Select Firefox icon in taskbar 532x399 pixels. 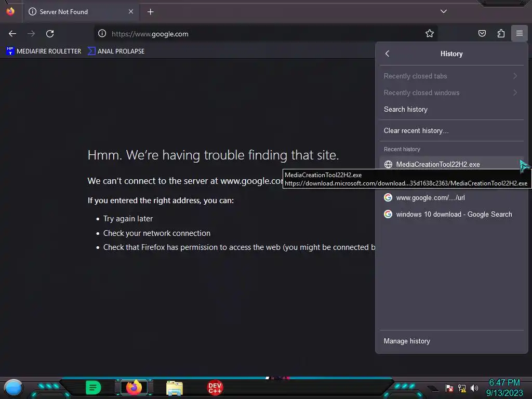[134, 388]
